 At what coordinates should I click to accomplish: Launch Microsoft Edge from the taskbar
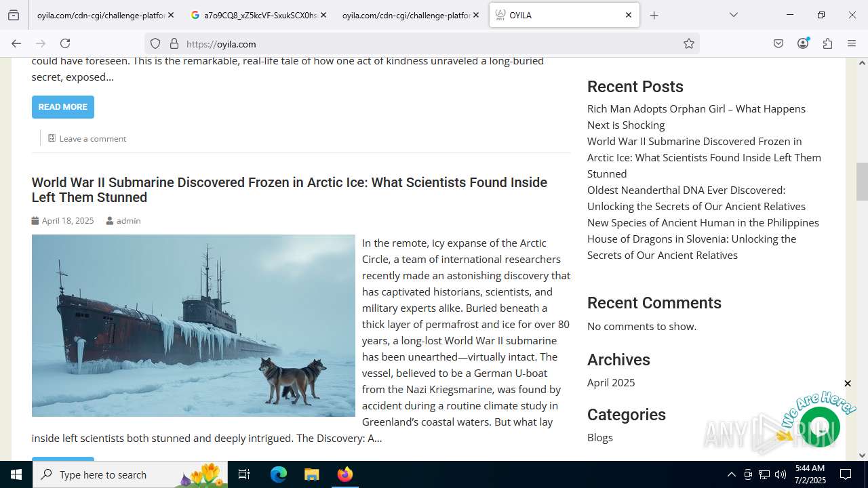coord(279,474)
